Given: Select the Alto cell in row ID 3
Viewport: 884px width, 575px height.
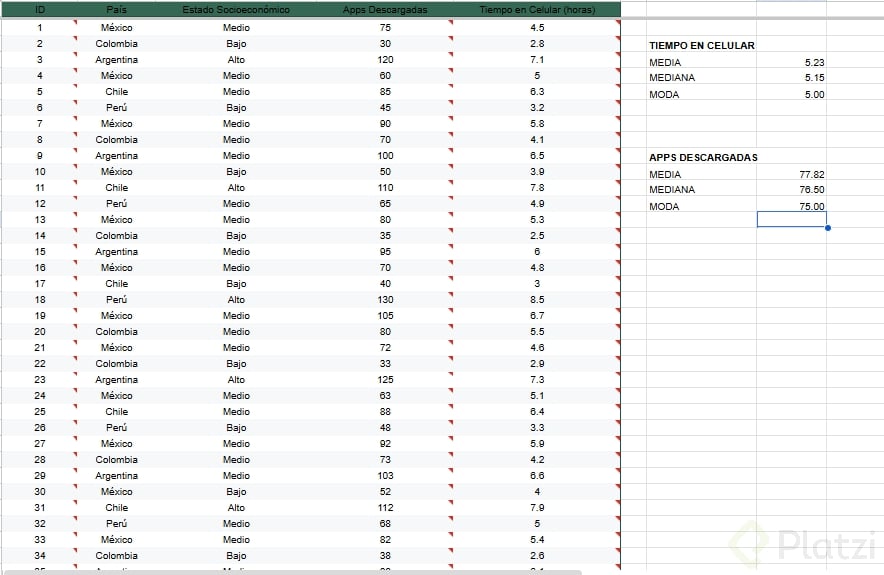Looking at the screenshot, I should 236,60.
